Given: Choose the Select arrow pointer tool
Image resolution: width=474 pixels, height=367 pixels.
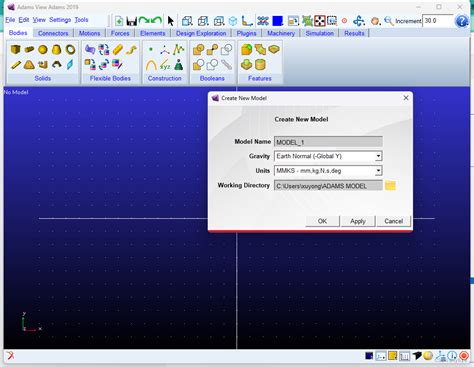Looking at the screenshot, I should pos(171,21).
